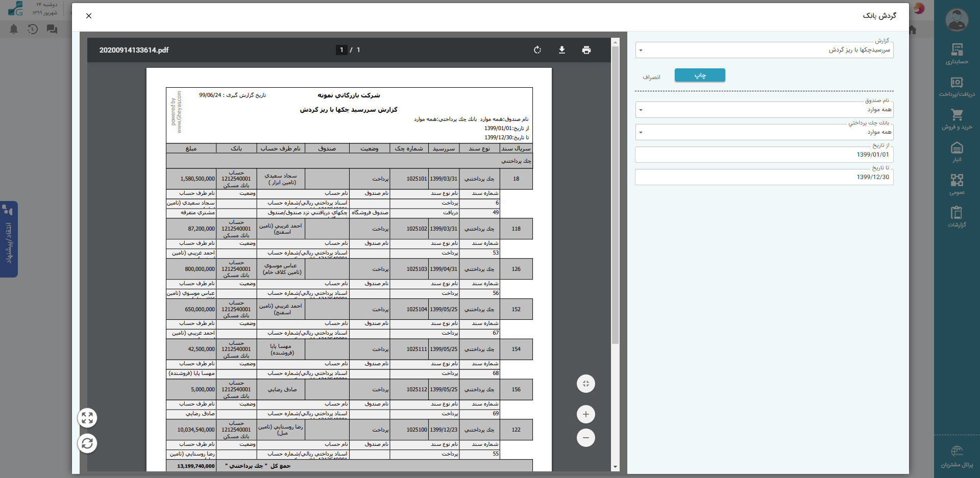This screenshot has width=980, height=478.
Task: Click serial number 126 cell
Action: [x=516, y=269]
